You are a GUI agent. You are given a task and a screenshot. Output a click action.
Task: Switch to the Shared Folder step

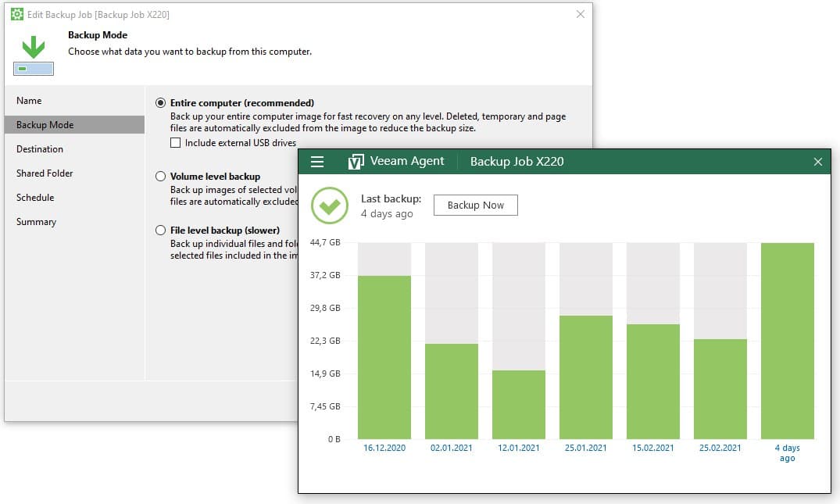(45, 173)
